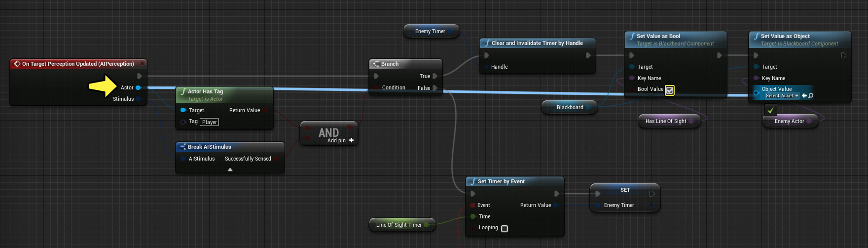Click Target pin on Set Value as Object

pos(756,67)
